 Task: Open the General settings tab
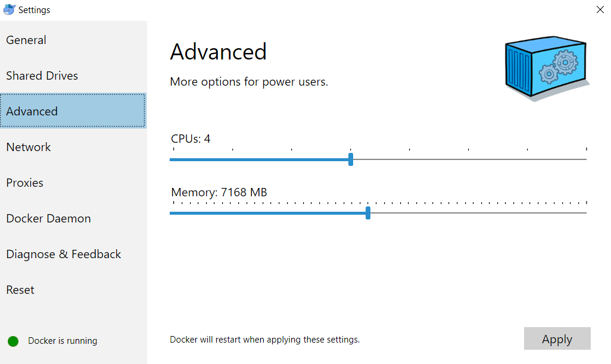[x=26, y=40]
